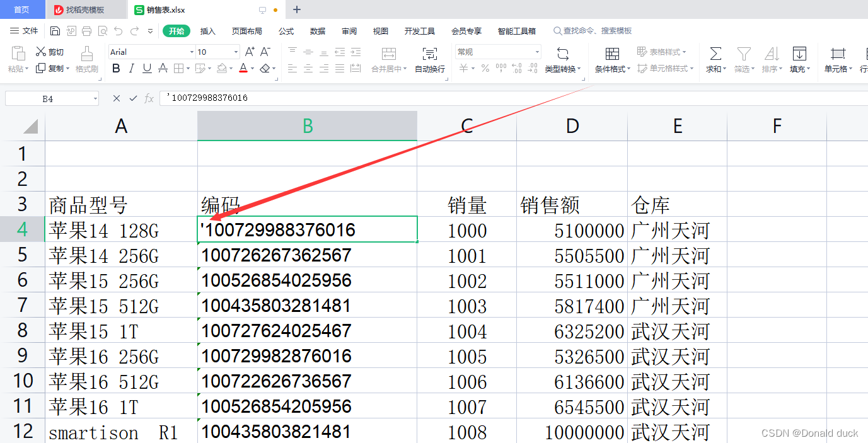Image resolution: width=868 pixels, height=443 pixels.
Task: Switch to the Formulas (公式) tab
Action: click(286, 31)
